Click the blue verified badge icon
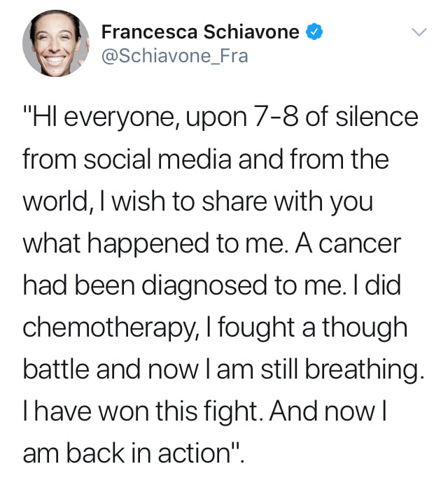This screenshot has width=448, height=492. tap(314, 32)
